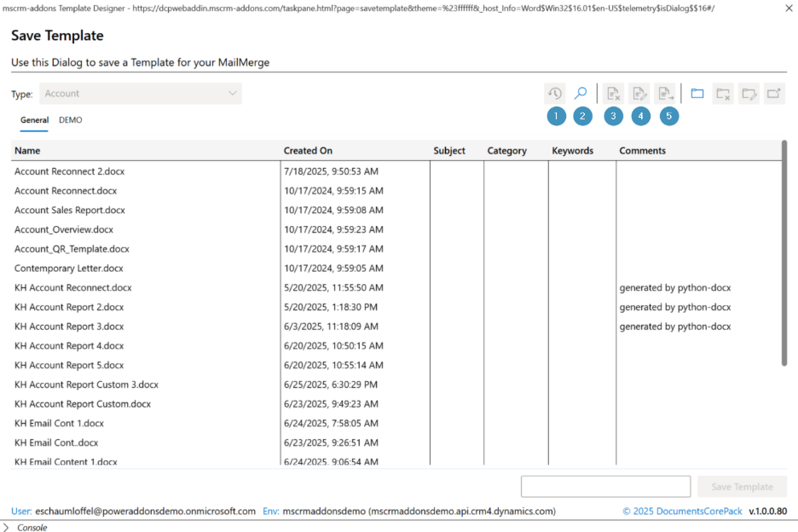Expand the Console panel chevron
This screenshot has width=798, height=532.
click(7, 528)
